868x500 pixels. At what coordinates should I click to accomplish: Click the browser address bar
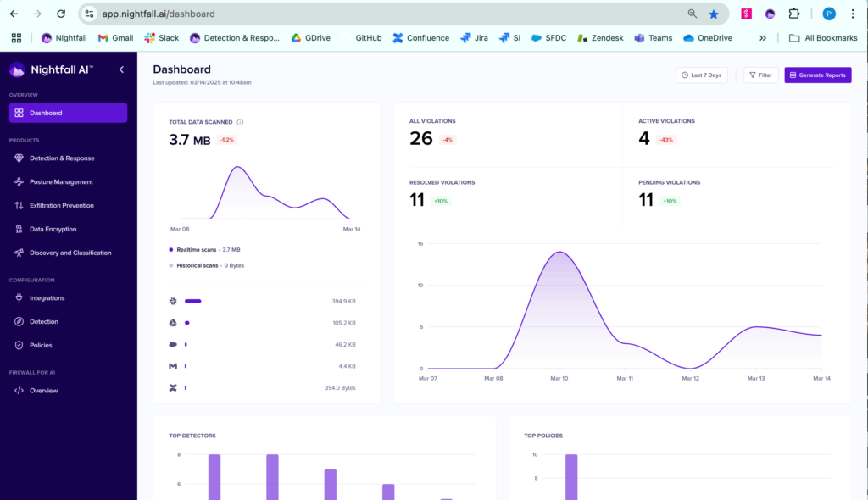(381, 14)
